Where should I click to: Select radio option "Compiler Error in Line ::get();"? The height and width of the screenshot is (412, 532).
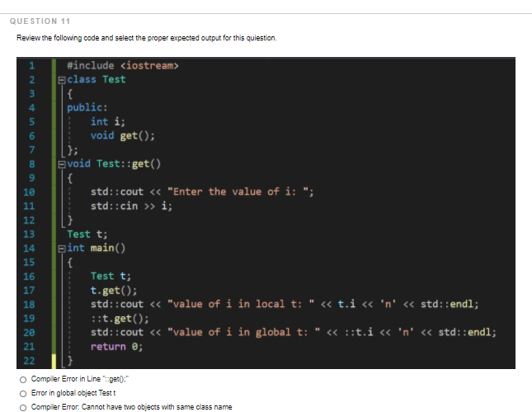(x=23, y=380)
